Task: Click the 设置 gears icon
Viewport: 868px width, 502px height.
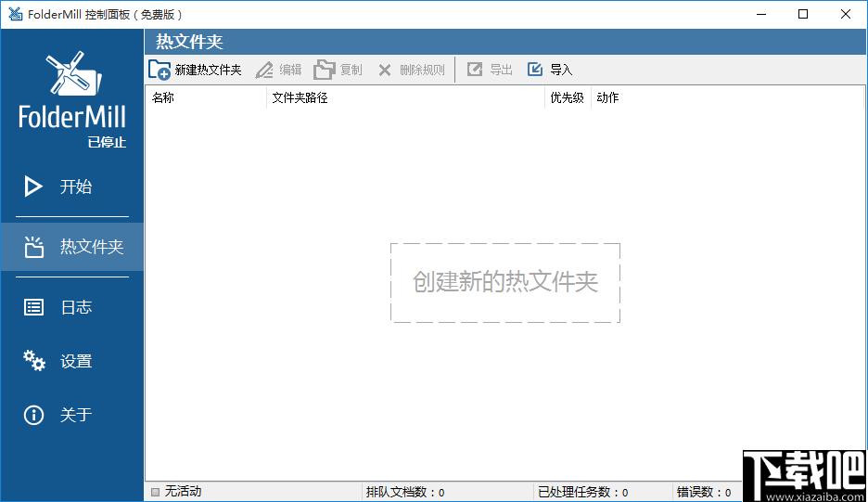Action: (x=33, y=361)
